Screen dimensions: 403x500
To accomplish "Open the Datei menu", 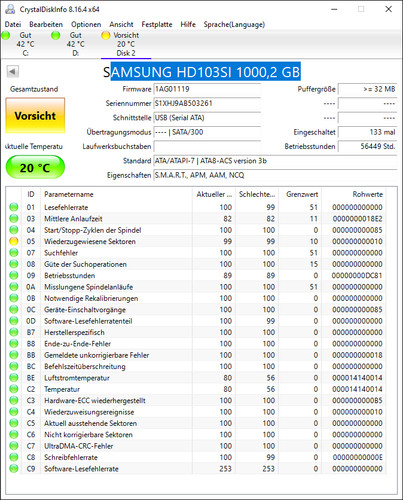I will point(13,24).
